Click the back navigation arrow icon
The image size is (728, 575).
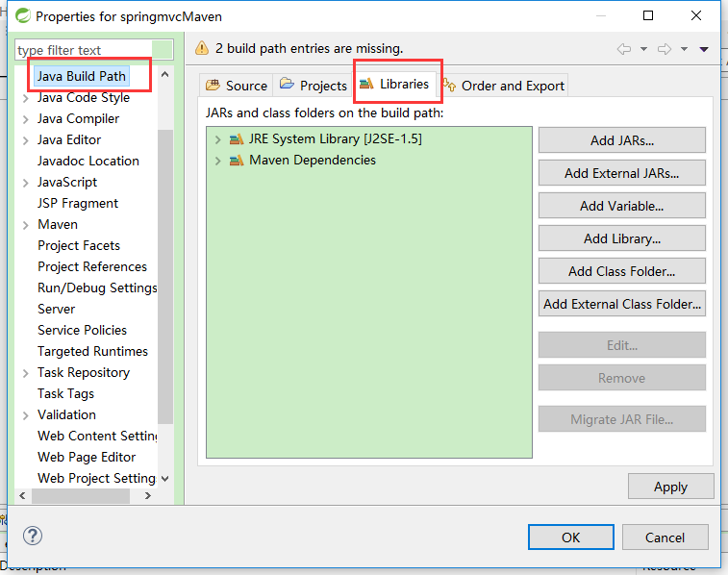coord(623,49)
